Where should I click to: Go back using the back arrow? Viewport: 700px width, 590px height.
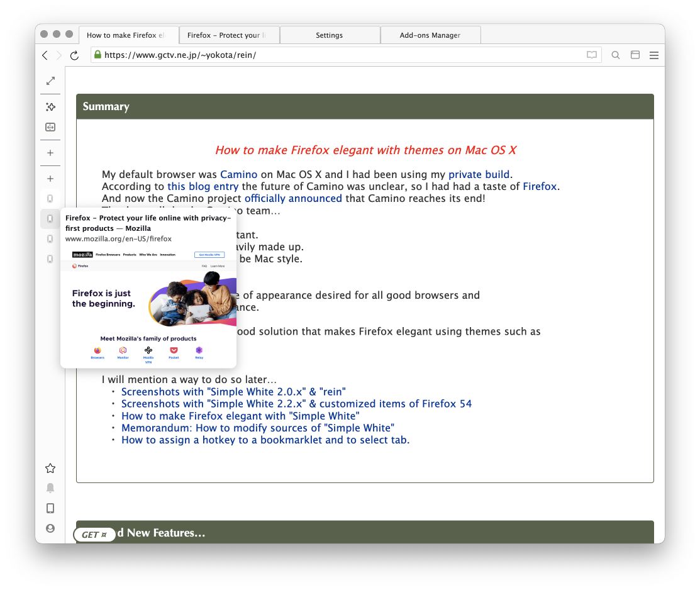point(45,55)
